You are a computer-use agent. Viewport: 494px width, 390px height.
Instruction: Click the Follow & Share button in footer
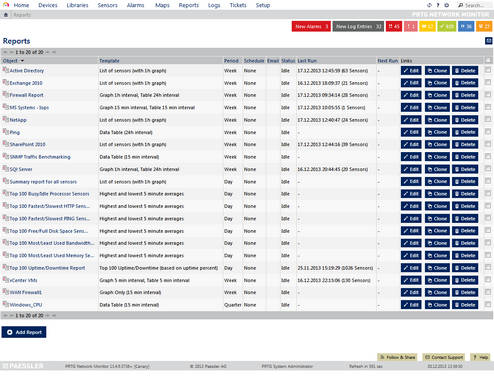[x=397, y=357]
